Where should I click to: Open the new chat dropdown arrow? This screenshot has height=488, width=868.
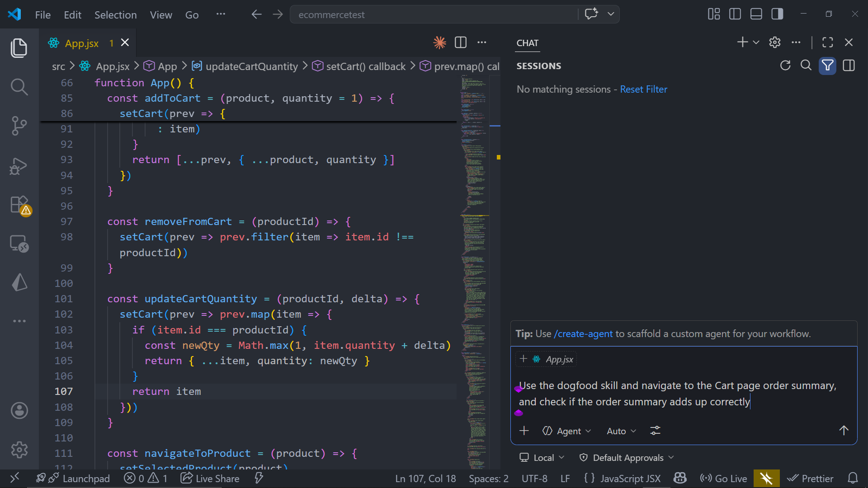pyautogui.click(x=756, y=42)
